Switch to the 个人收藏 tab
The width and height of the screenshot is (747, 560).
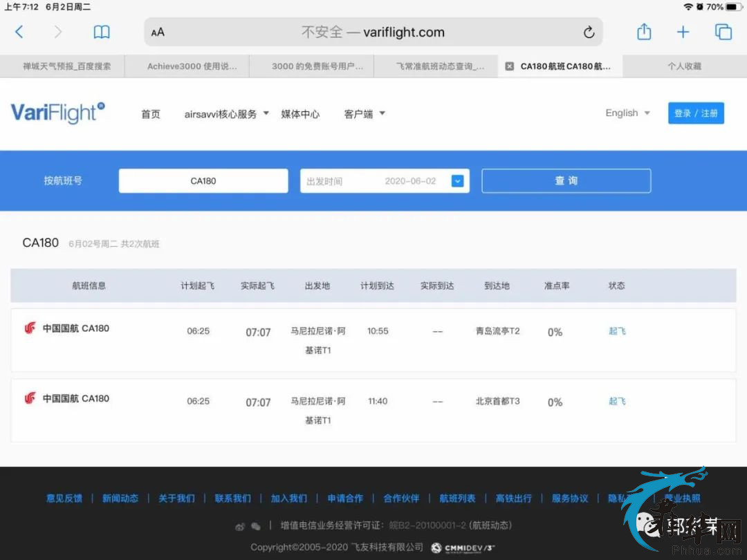pyautogui.click(x=685, y=66)
